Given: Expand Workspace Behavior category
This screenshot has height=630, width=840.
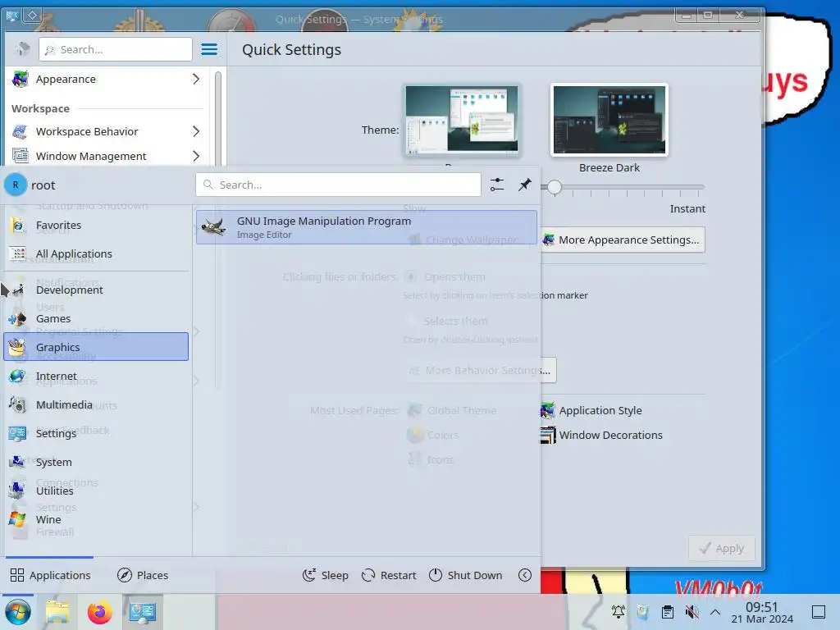Looking at the screenshot, I should pyautogui.click(x=196, y=131).
